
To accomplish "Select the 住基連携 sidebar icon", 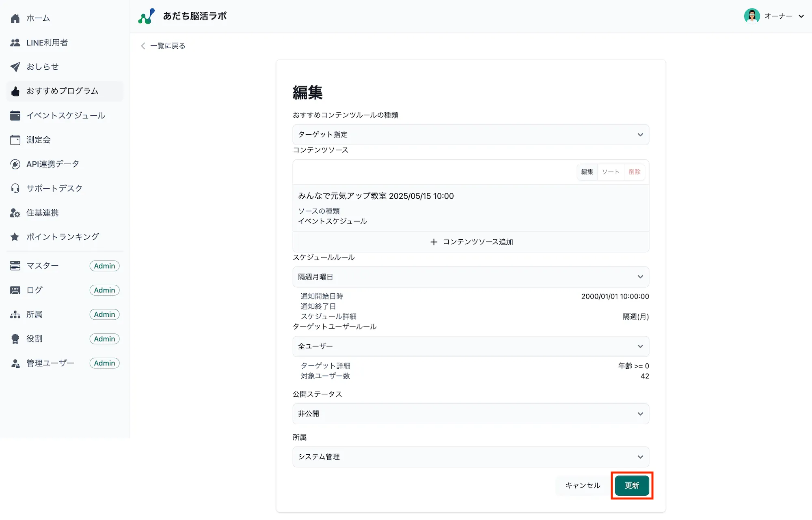I will 15,213.
